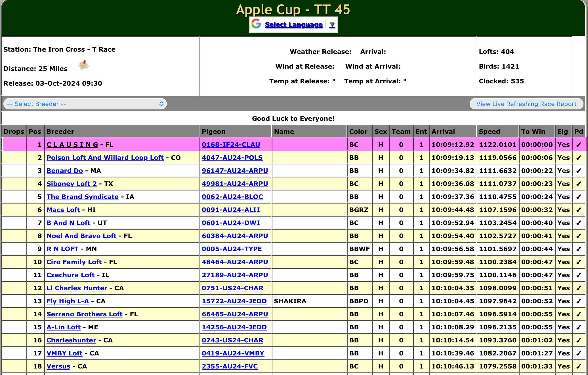Screen dimensions: 588x375
Task: Open pigeon 0743-US24-CHAR details
Action: tap(233, 340)
